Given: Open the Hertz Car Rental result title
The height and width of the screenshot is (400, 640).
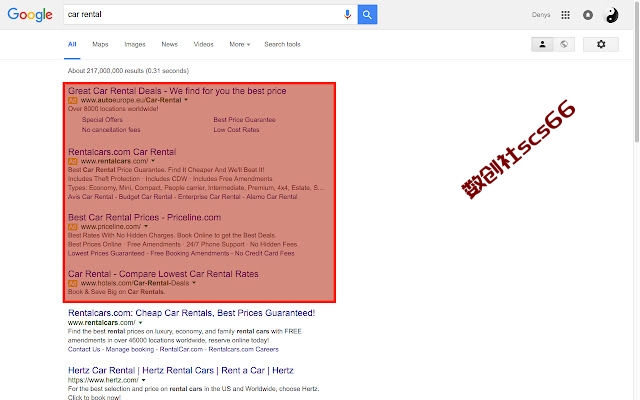Looking at the screenshot, I should (181, 371).
